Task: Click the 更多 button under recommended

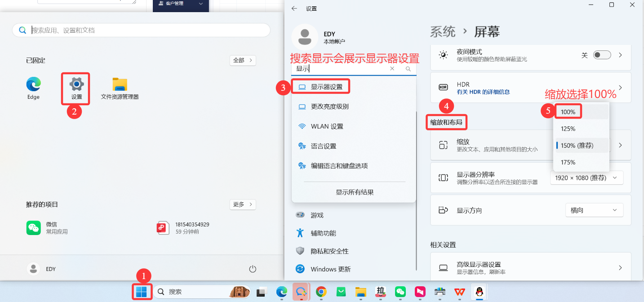Action: coord(243,204)
